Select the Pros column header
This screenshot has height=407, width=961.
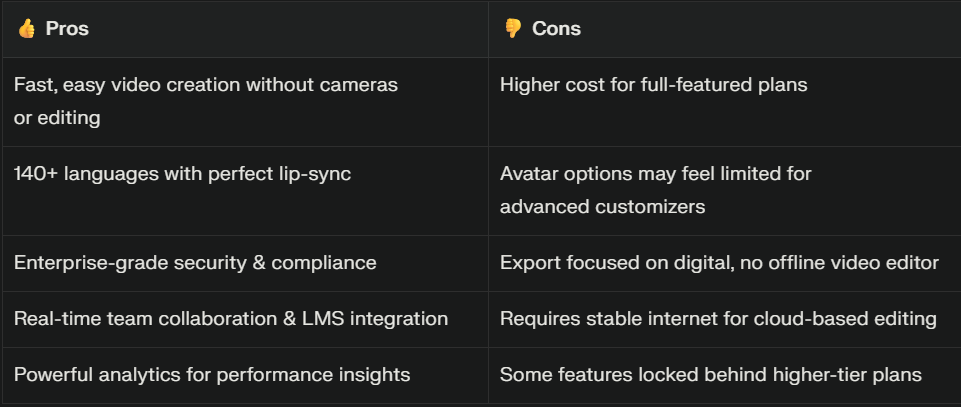(x=245, y=29)
